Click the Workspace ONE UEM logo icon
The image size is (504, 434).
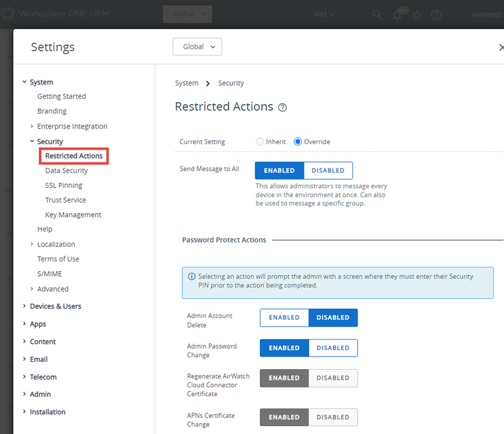click(x=7, y=14)
